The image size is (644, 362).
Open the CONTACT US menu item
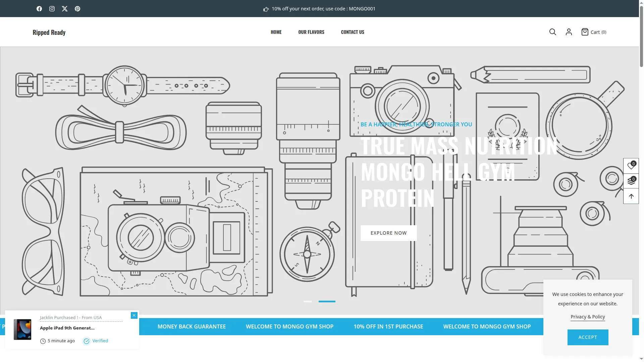[353, 32]
